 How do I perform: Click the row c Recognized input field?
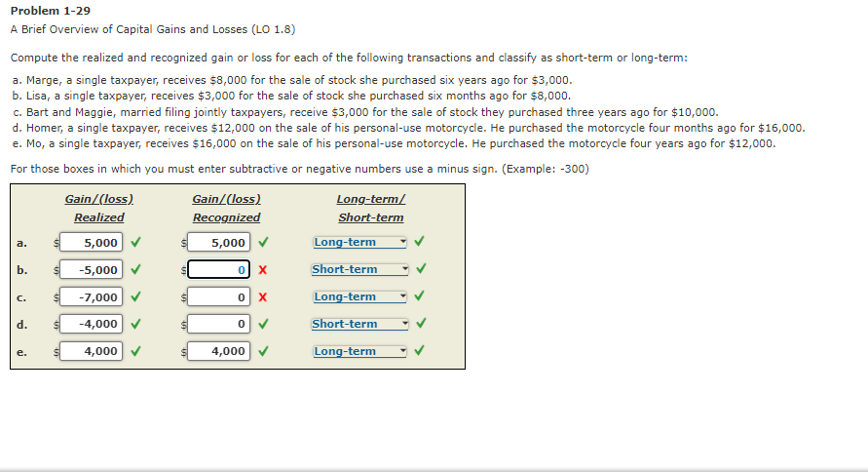pyautogui.click(x=218, y=296)
